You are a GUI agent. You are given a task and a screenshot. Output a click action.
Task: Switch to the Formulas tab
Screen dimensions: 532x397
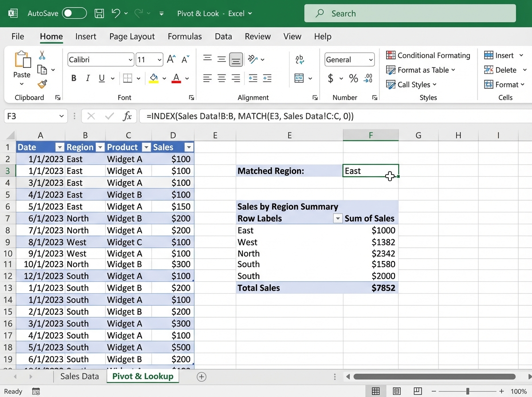[x=185, y=36]
